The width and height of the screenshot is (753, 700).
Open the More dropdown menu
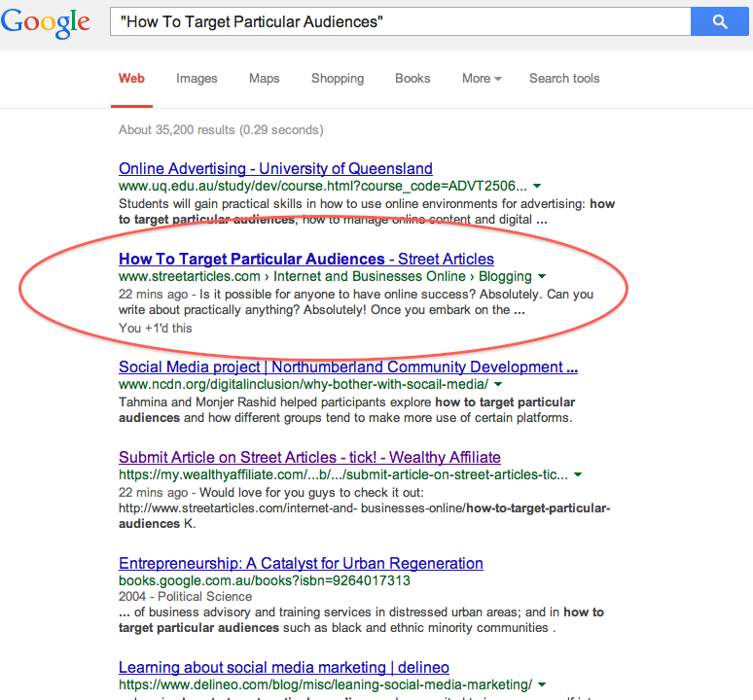point(482,78)
